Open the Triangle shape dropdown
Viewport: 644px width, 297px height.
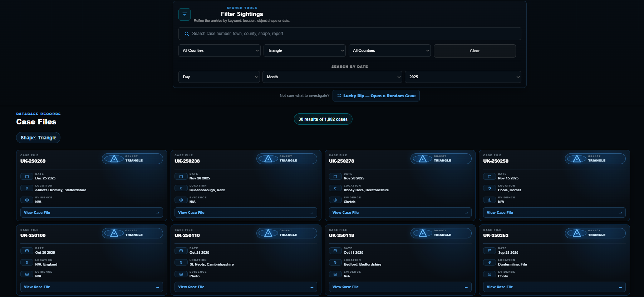tap(305, 50)
